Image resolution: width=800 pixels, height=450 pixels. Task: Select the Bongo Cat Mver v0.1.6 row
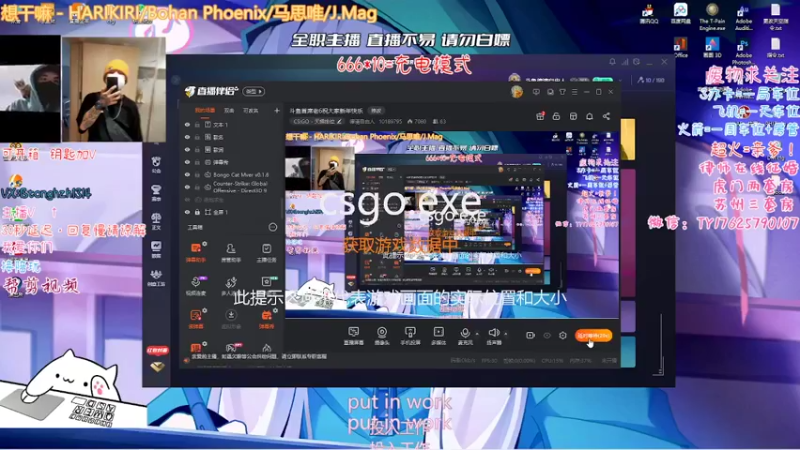[x=232, y=174]
